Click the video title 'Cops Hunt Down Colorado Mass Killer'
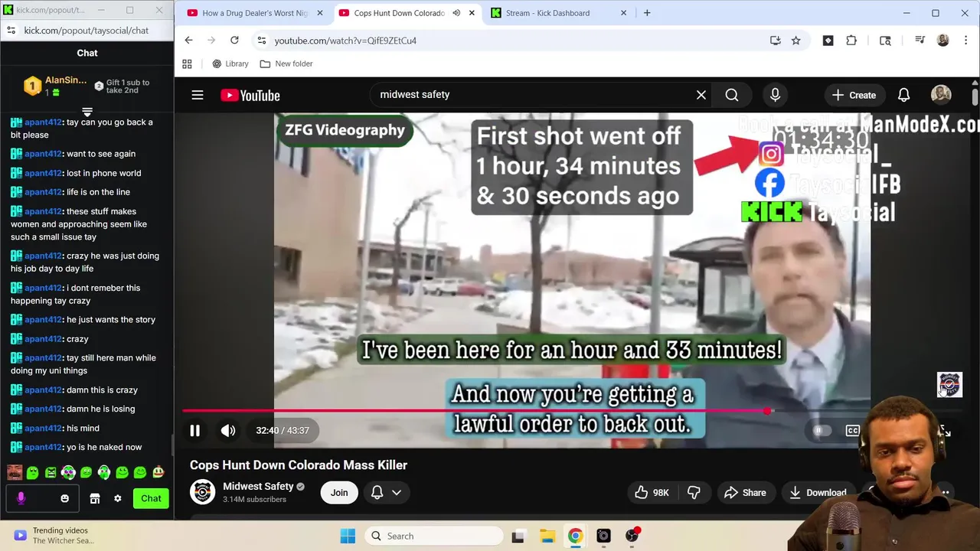Screen dimensions: 980x551 coord(299,465)
